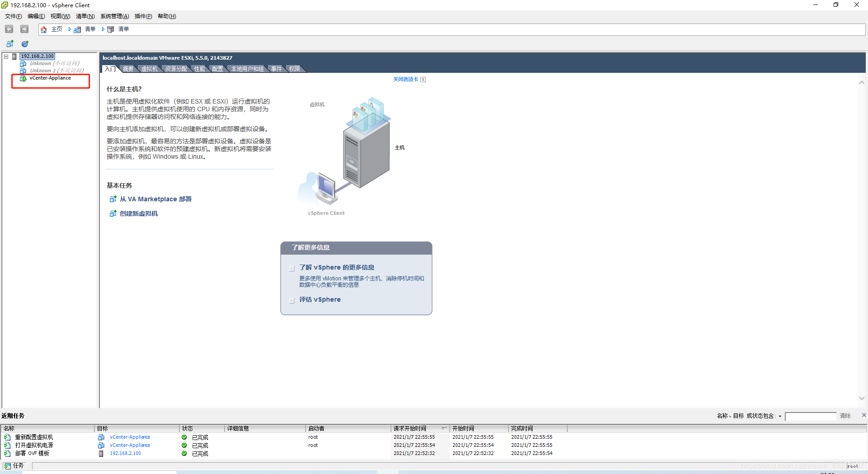This screenshot has height=474, width=868.
Task: Click the VM icon next to Unknown (不可访问)
Action: tap(23, 63)
